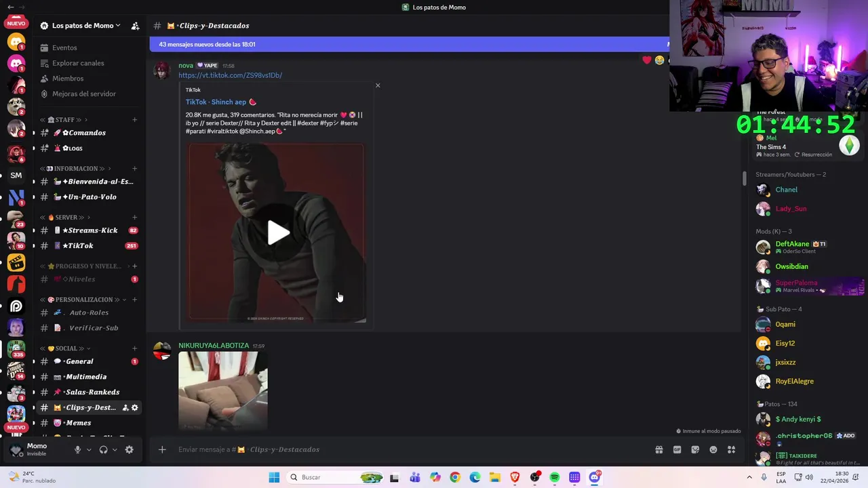This screenshot has height=488, width=868.
Task: Open microphone input options arrow
Action: tap(88, 449)
